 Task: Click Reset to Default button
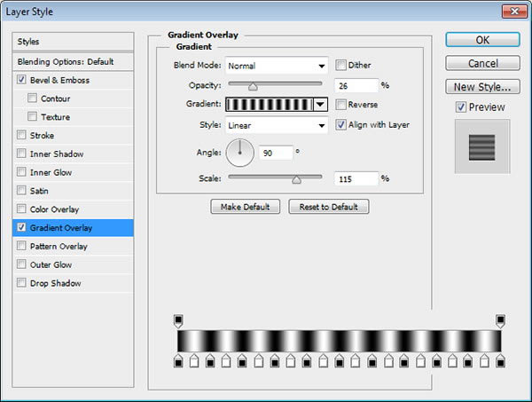click(328, 207)
